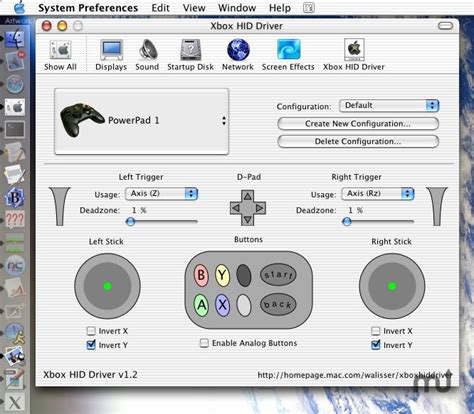This screenshot has height=414, width=474.
Task: Click the white button oval
Action: [x=244, y=305]
